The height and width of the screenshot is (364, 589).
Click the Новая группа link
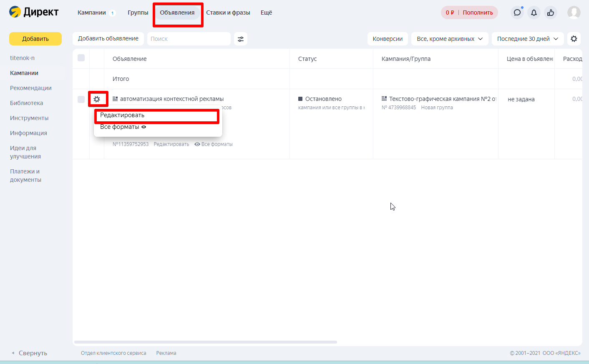(437, 108)
